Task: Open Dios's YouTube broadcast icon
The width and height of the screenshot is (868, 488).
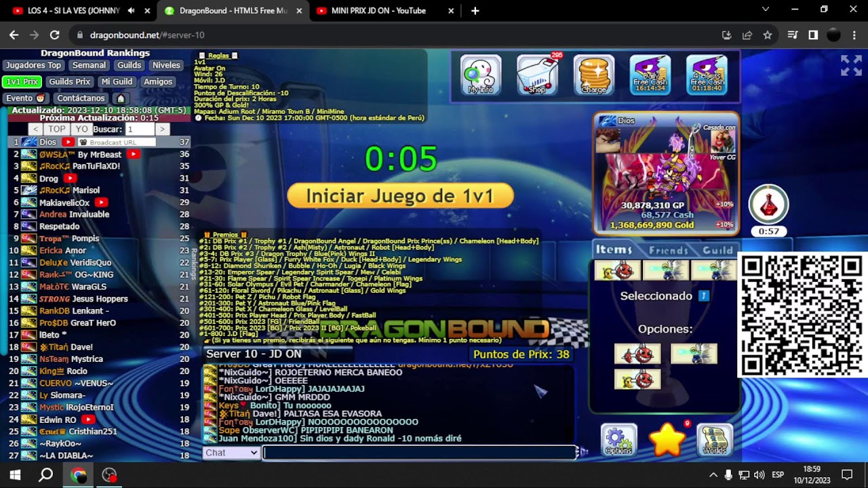Action: (x=68, y=142)
